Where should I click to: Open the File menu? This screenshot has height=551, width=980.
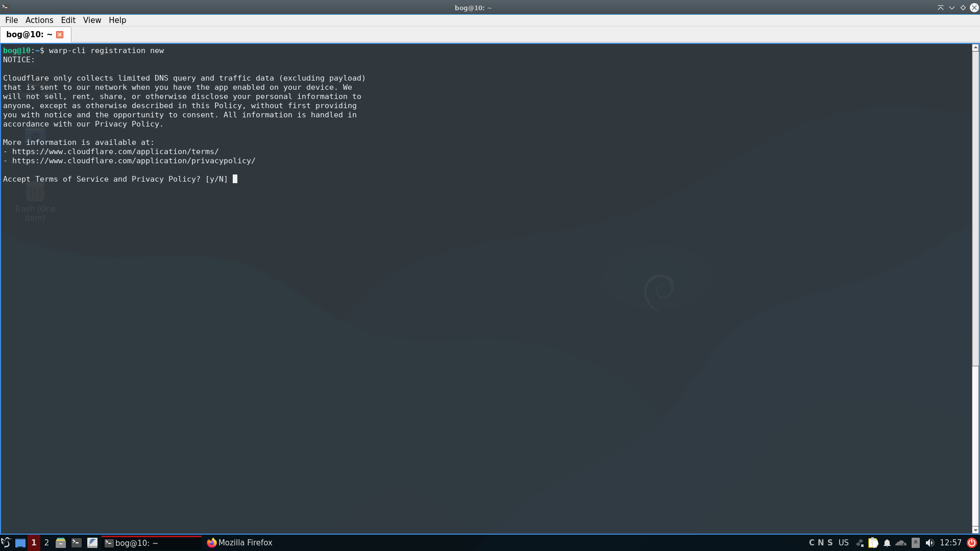[x=11, y=20]
